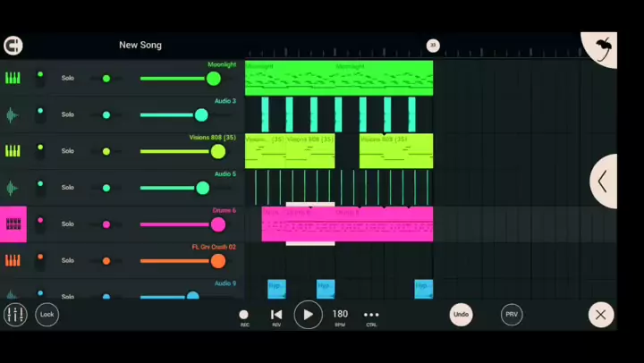Open the mixer from the bottom-left icon

pyautogui.click(x=15, y=315)
